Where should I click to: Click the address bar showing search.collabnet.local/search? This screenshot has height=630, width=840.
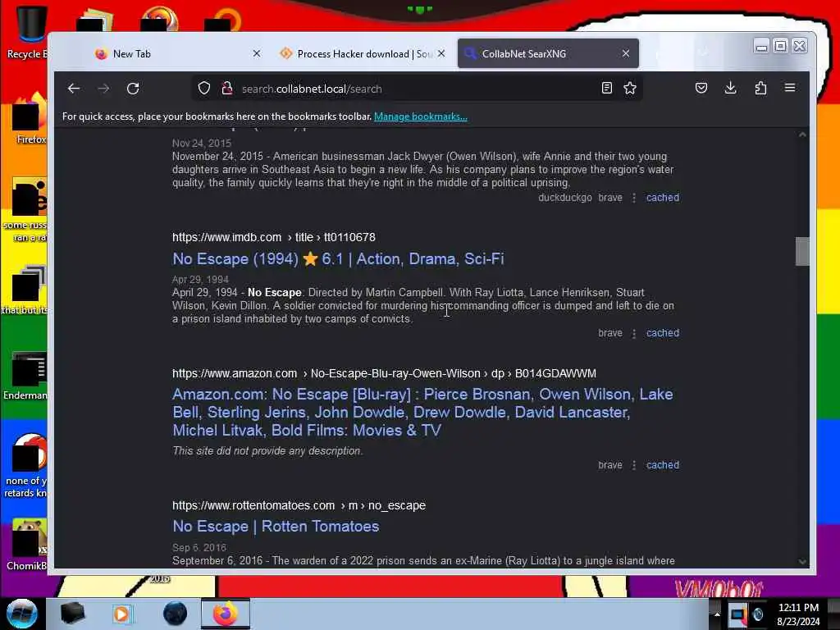(x=418, y=89)
